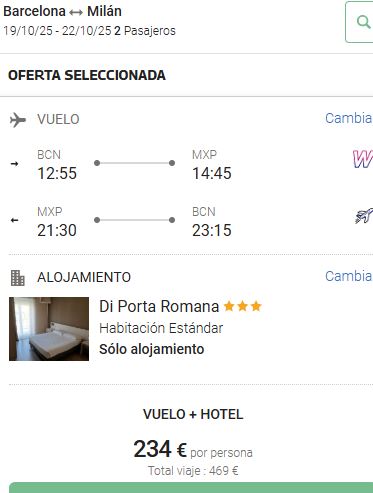The width and height of the screenshot is (373, 493).
Task: Click the building icon beside ALOJAMIENTO
Action: coord(18,278)
